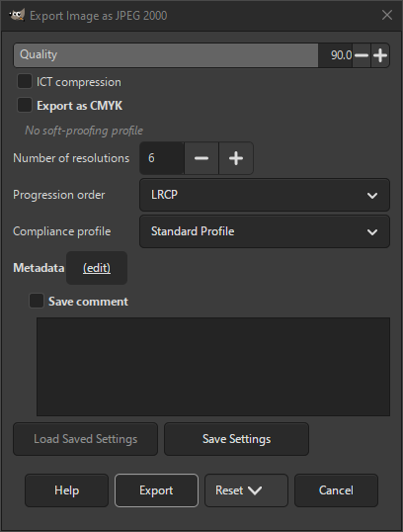The image size is (403, 532).
Task: Expand the Reset dropdown button
Action: click(246, 490)
